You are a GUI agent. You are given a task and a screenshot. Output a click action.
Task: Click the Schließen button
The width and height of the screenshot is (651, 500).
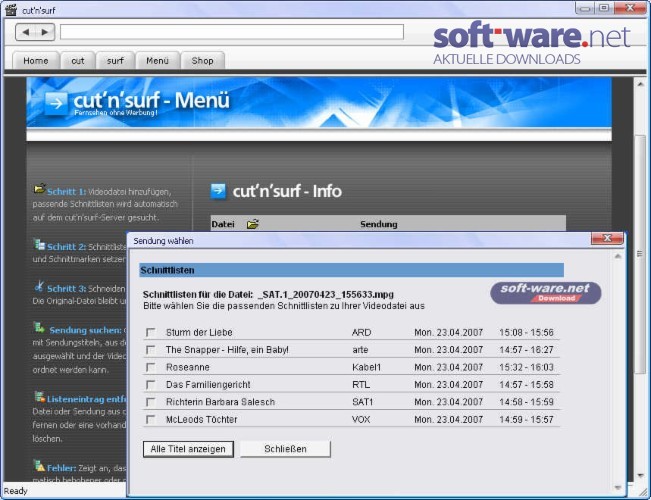tap(285, 449)
